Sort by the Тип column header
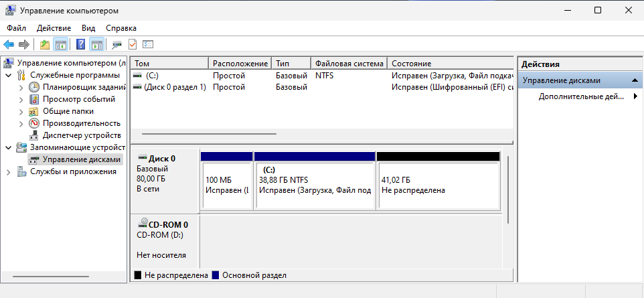Screen dimensions: 644x298 (x=291, y=64)
